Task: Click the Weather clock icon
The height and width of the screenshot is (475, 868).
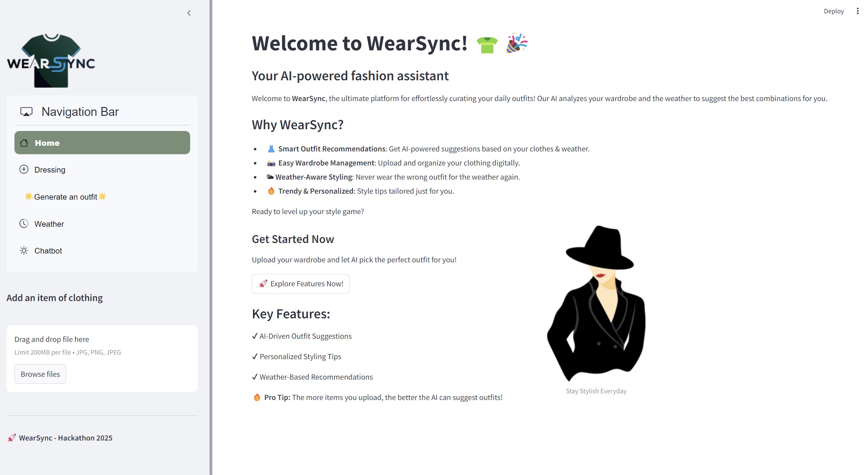Action: pos(24,224)
